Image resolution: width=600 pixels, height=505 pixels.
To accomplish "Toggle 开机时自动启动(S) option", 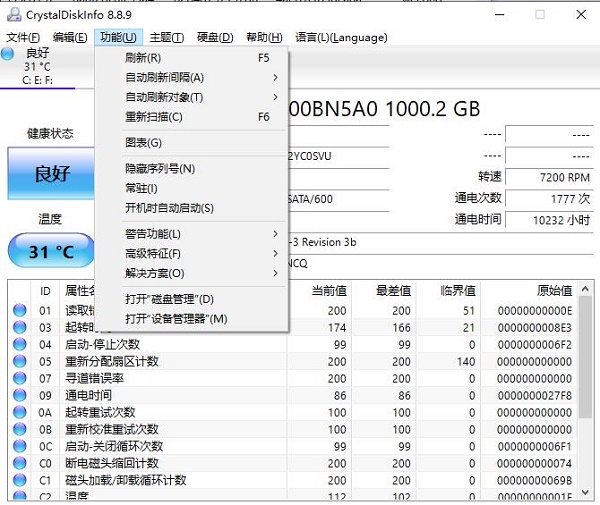I will (191, 208).
